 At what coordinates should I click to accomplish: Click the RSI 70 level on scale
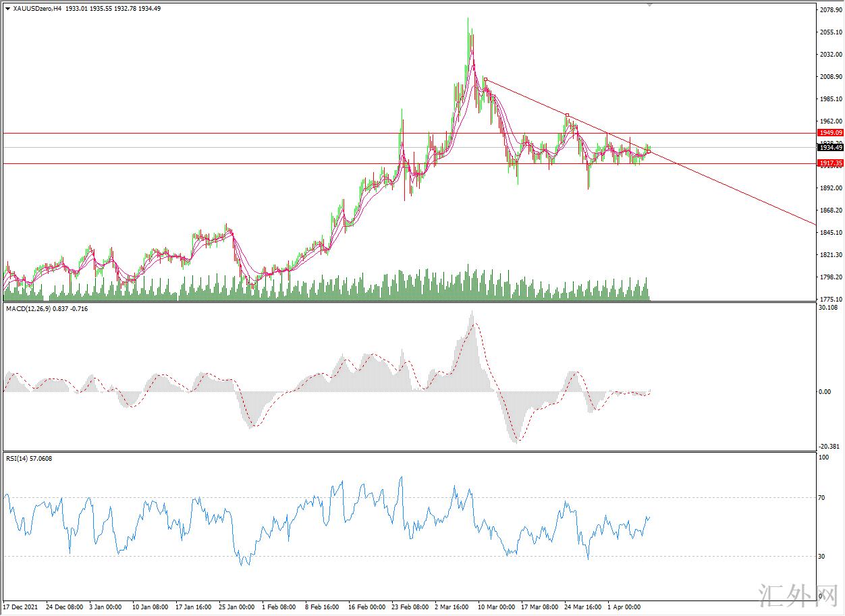pyautogui.click(x=821, y=498)
